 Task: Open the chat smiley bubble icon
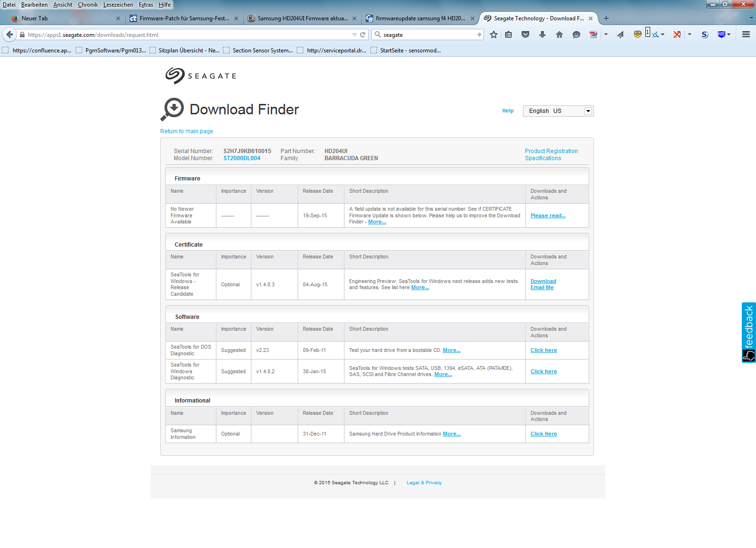pyautogui.click(x=576, y=34)
